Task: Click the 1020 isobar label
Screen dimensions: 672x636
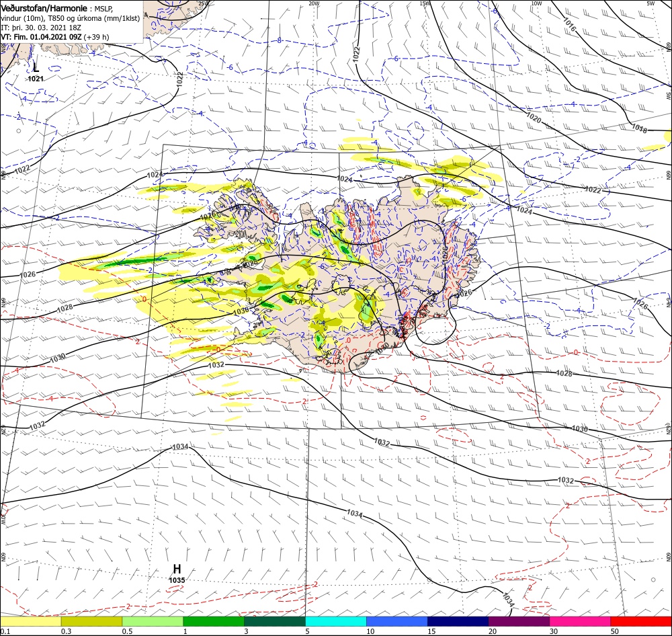Action: pyautogui.click(x=534, y=118)
